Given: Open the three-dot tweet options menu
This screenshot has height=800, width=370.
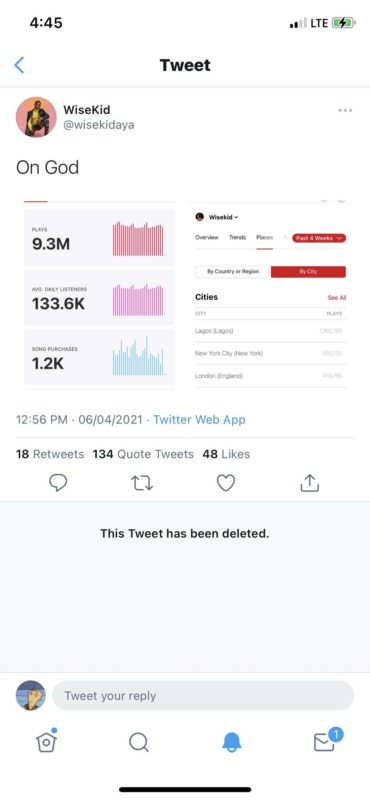Looking at the screenshot, I should [345, 110].
